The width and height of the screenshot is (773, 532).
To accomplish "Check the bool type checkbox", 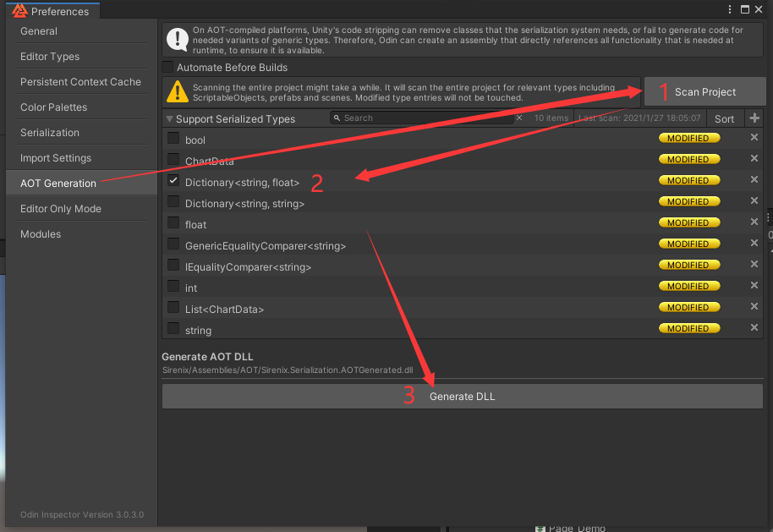I will click(173, 138).
